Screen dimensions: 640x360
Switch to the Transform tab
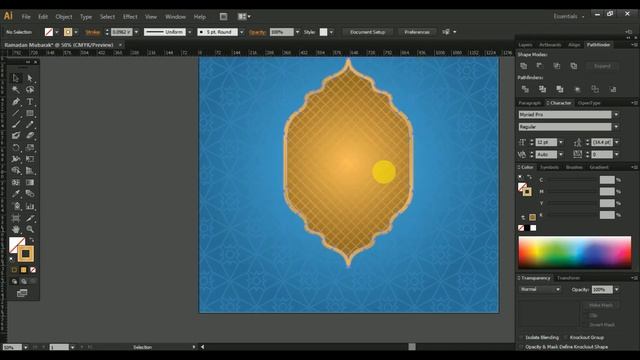click(x=569, y=278)
